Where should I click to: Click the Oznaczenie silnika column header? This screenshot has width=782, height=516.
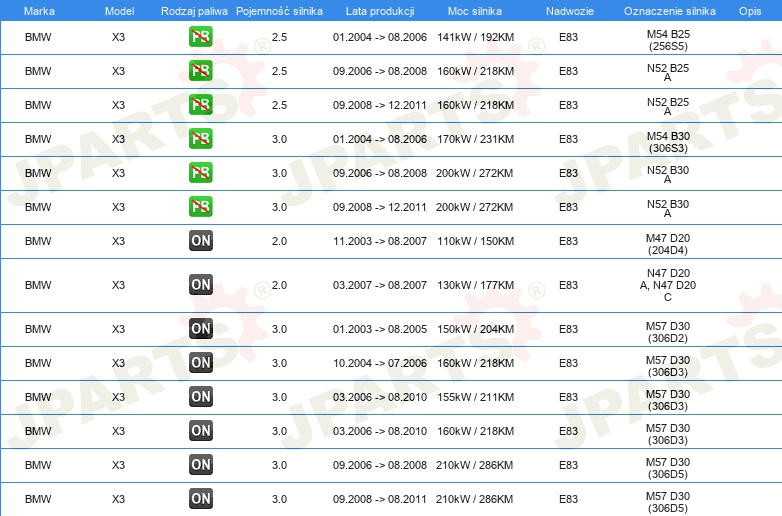pyautogui.click(x=669, y=11)
